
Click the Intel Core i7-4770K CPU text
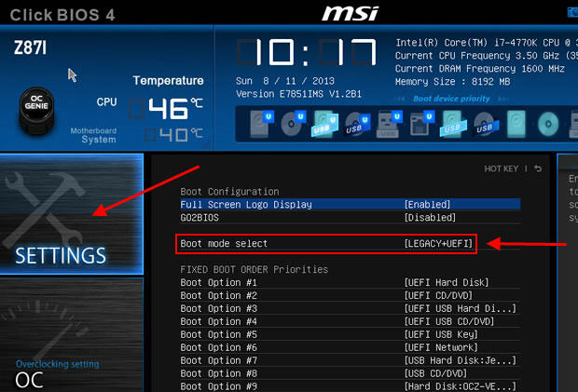pyautogui.click(x=487, y=43)
